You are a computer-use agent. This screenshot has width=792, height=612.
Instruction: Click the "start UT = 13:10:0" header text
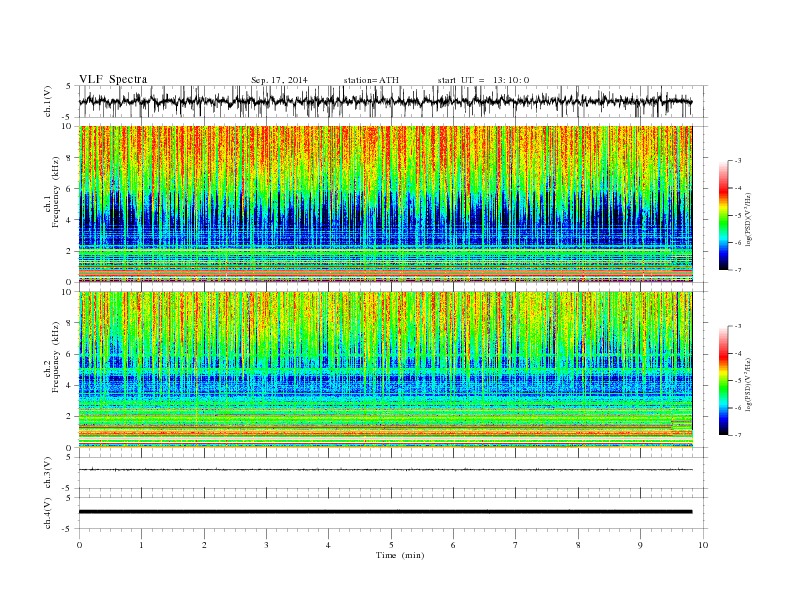[x=483, y=80]
